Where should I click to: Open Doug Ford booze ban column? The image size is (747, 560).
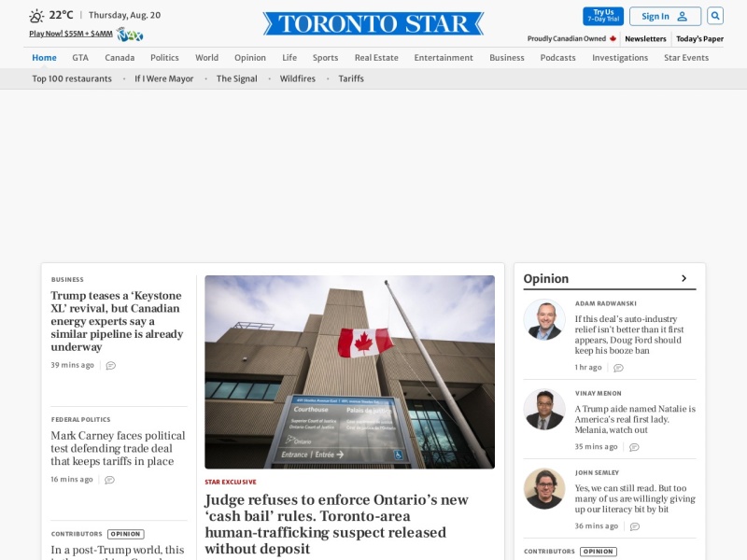(629, 335)
